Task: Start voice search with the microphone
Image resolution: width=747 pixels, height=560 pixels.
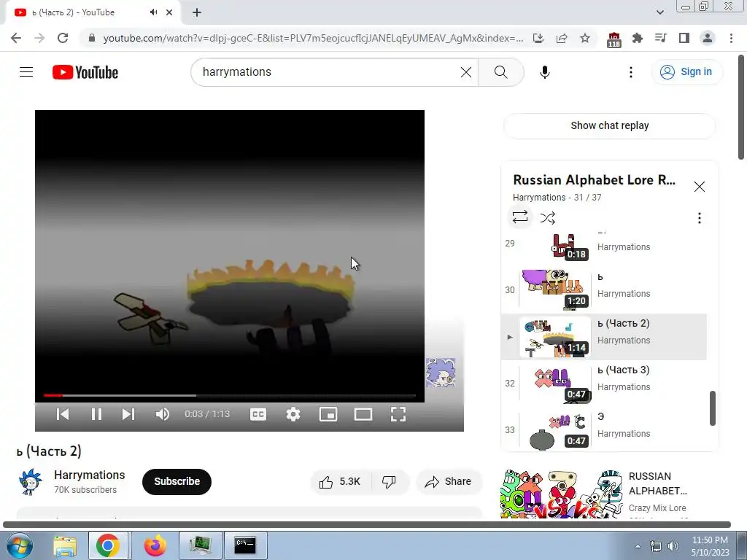Action: tap(544, 72)
